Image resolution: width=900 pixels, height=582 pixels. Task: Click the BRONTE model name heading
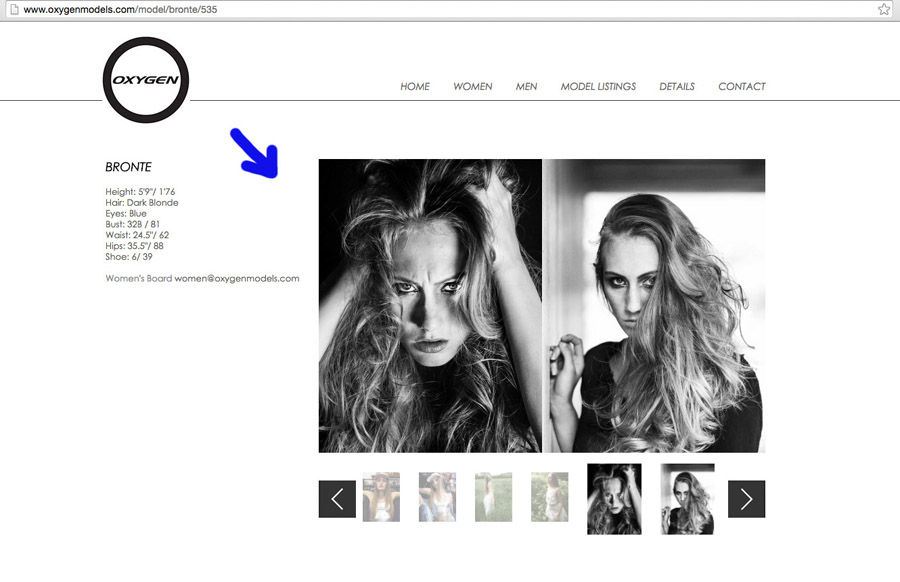(128, 167)
